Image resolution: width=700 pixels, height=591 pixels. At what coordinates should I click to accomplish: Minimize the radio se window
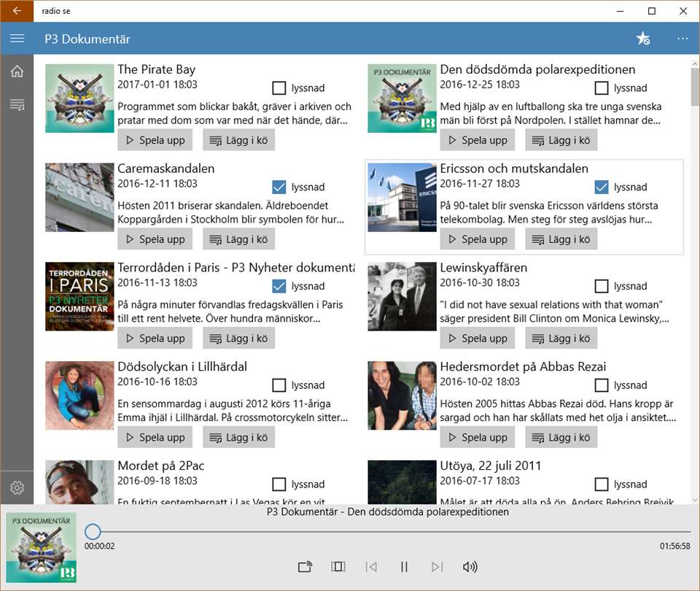(x=620, y=11)
